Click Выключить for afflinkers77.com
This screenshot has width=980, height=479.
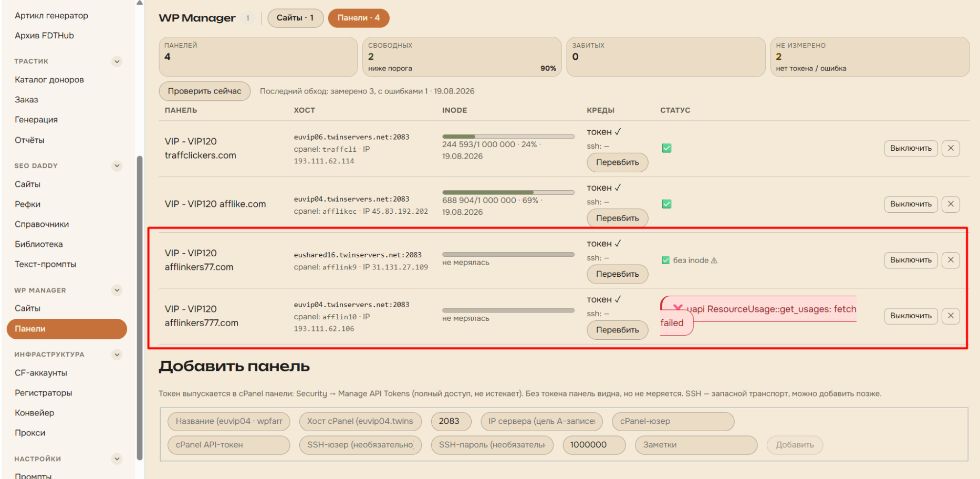[x=911, y=260]
